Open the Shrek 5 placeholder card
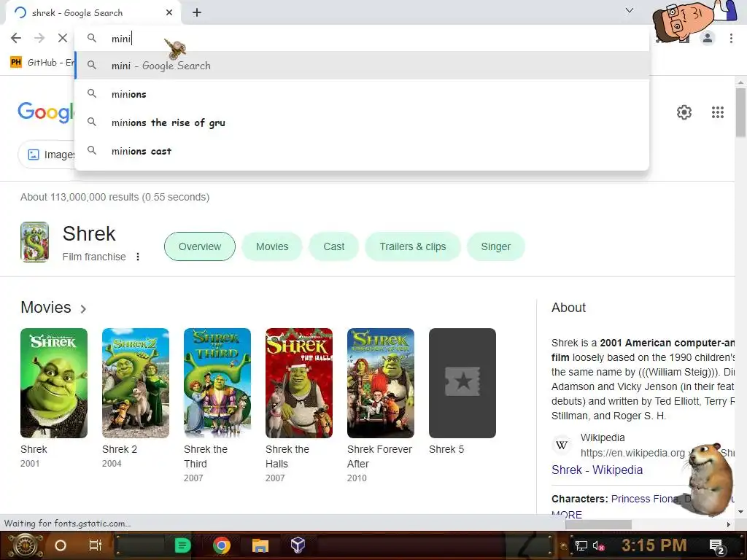The width and height of the screenshot is (747, 560). pos(462,383)
